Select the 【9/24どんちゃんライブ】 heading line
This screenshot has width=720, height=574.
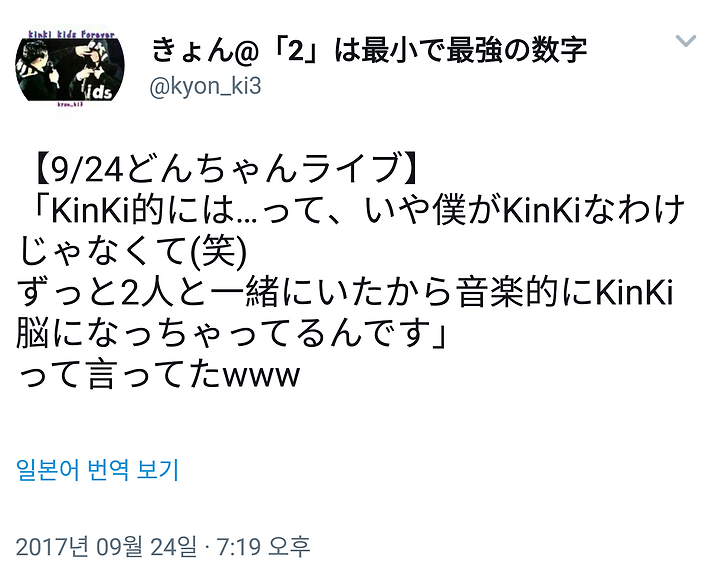click(x=227, y=169)
